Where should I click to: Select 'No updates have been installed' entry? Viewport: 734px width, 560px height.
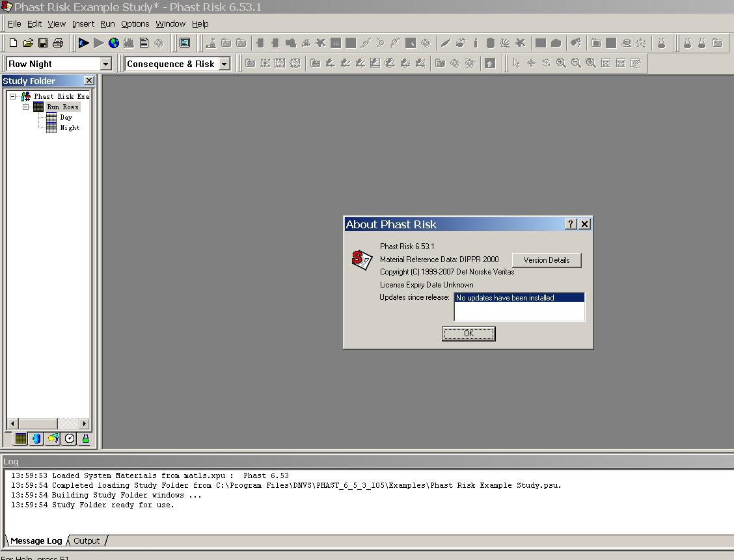(519, 297)
